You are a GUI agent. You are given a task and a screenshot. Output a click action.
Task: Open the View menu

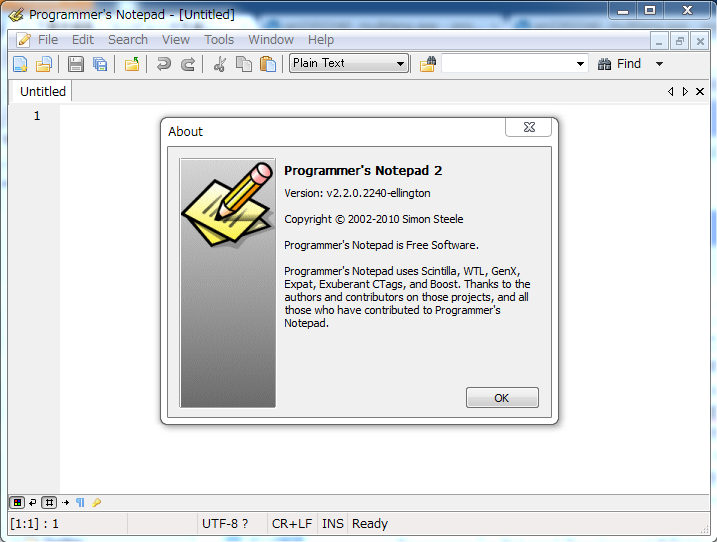(x=176, y=40)
